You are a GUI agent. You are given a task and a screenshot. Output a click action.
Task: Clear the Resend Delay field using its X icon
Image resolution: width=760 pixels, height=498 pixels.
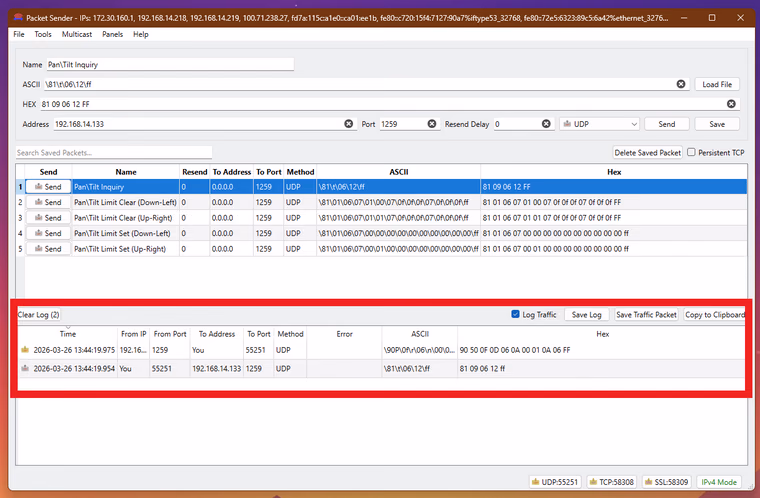546,124
